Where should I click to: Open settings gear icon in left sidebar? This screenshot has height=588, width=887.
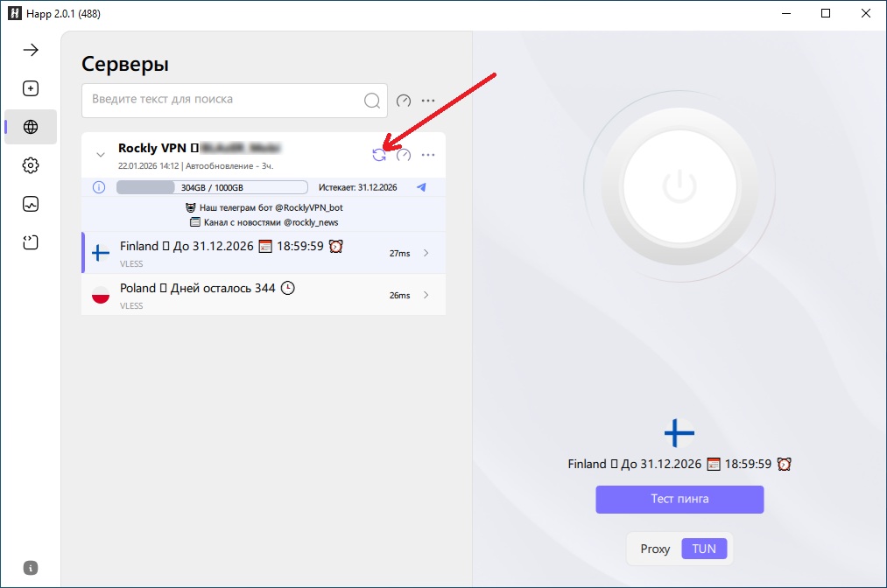pyautogui.click(x=31, y=165)
